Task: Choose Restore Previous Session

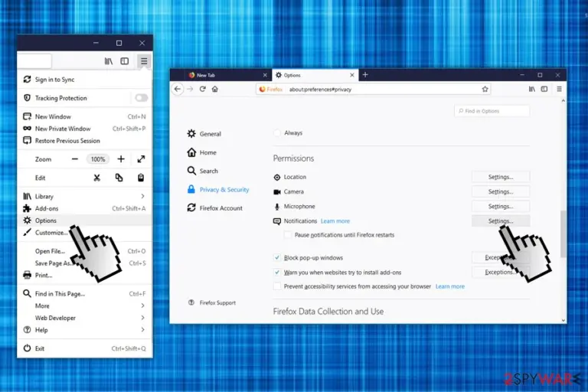Action: click(85, 141)
